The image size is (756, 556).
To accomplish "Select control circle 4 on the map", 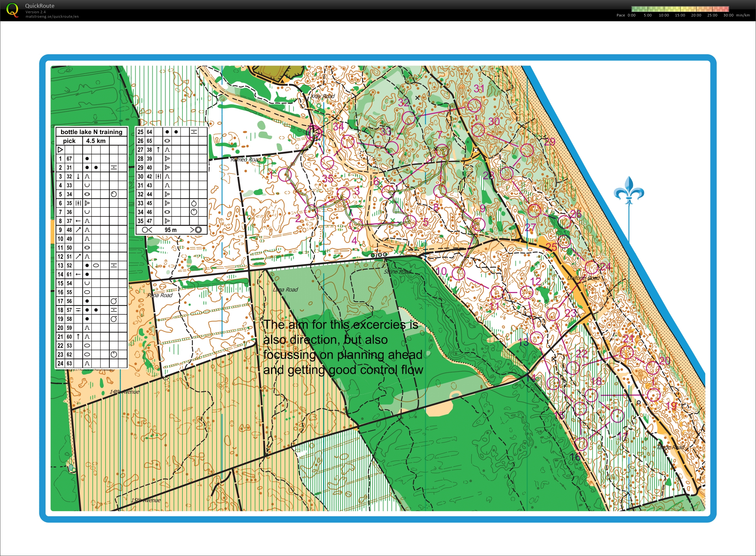I will 356,225.
